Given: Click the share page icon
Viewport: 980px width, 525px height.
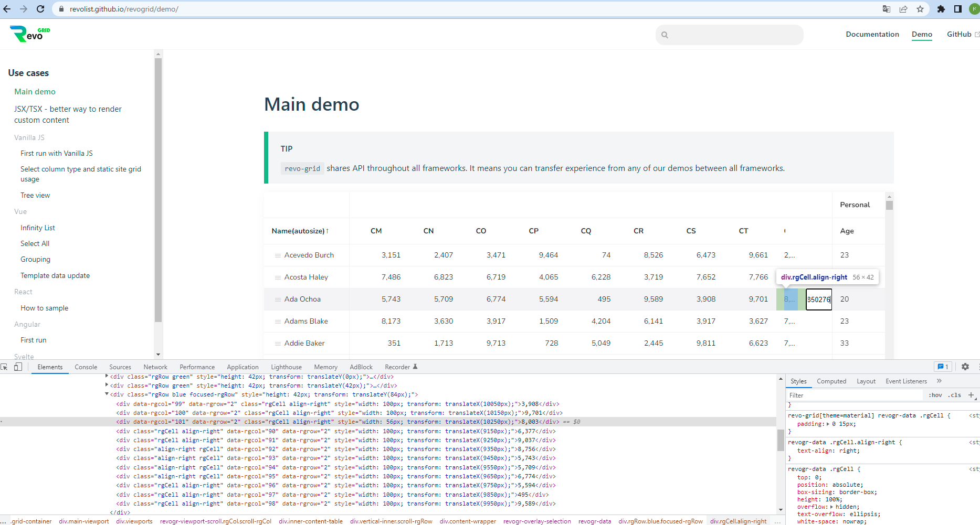Looking at the screenshot, I should 903,9.
